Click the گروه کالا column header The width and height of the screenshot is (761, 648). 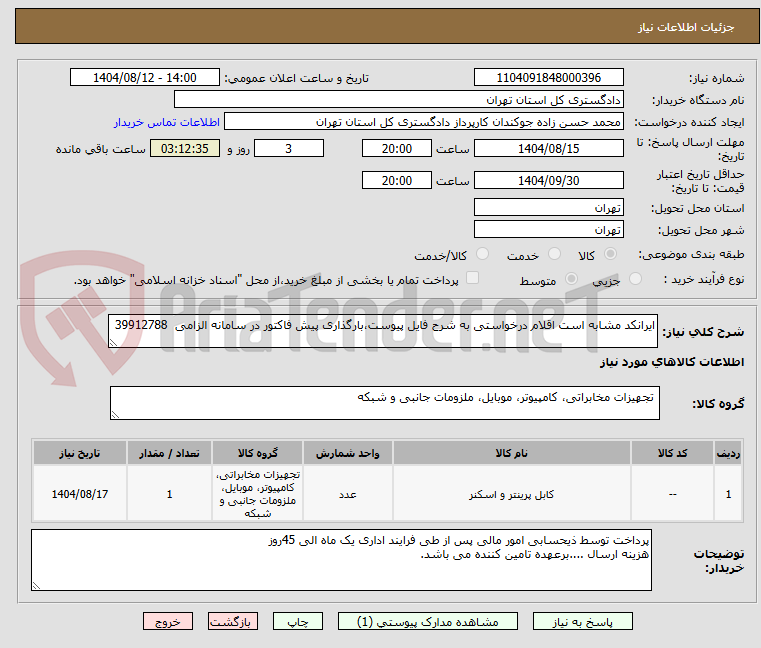pos(258,453)
